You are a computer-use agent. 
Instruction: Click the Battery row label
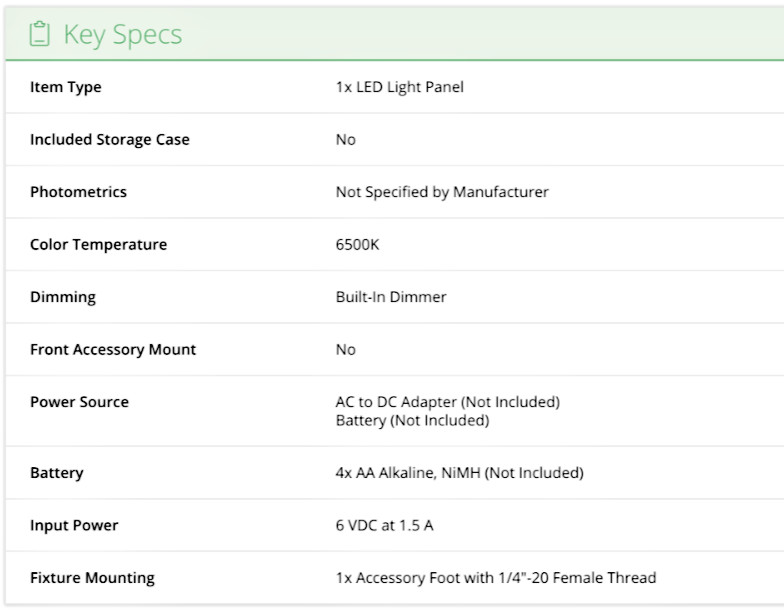point(57,473)
